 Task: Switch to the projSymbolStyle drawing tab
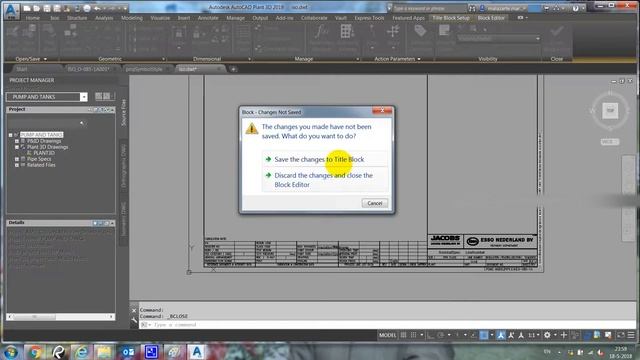[x=144, y=69]
